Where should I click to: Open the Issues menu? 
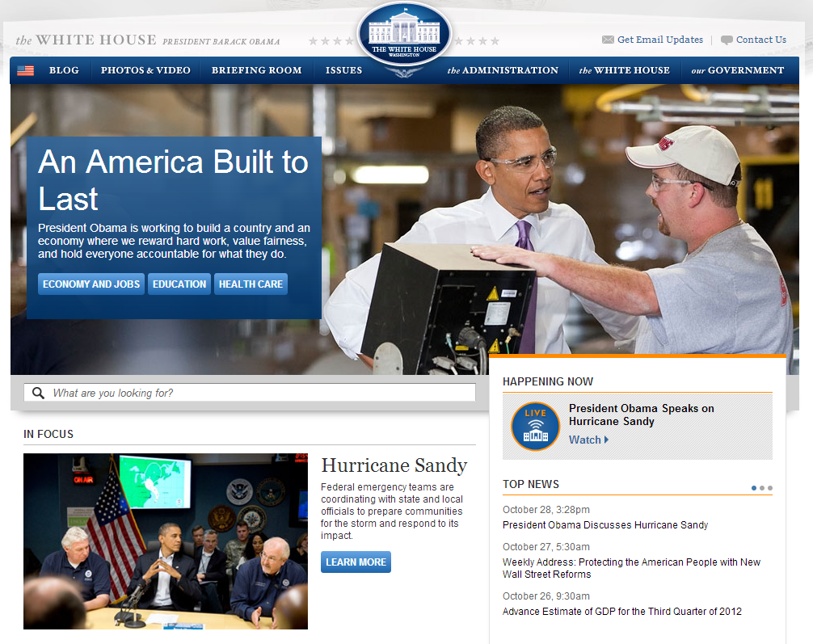pos(343,70)
